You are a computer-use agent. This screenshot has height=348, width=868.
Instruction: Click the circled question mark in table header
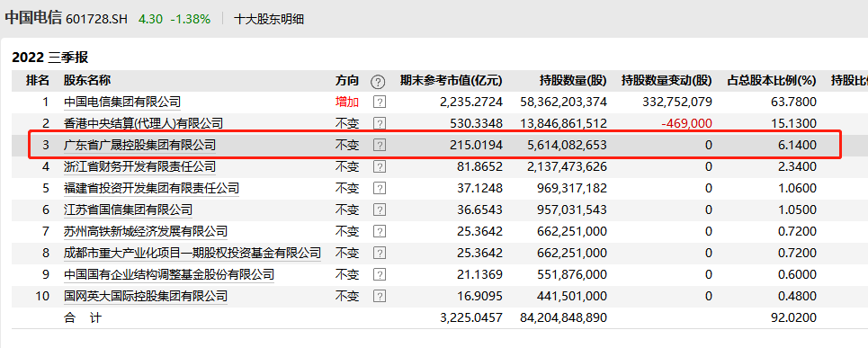378,81
